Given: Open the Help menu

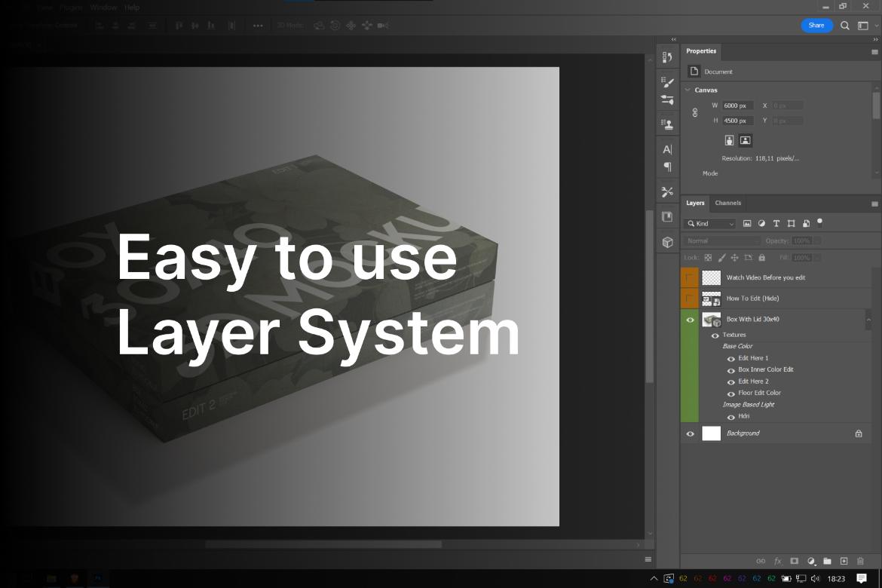Looking at the screenshot, I should coord(132,8).
